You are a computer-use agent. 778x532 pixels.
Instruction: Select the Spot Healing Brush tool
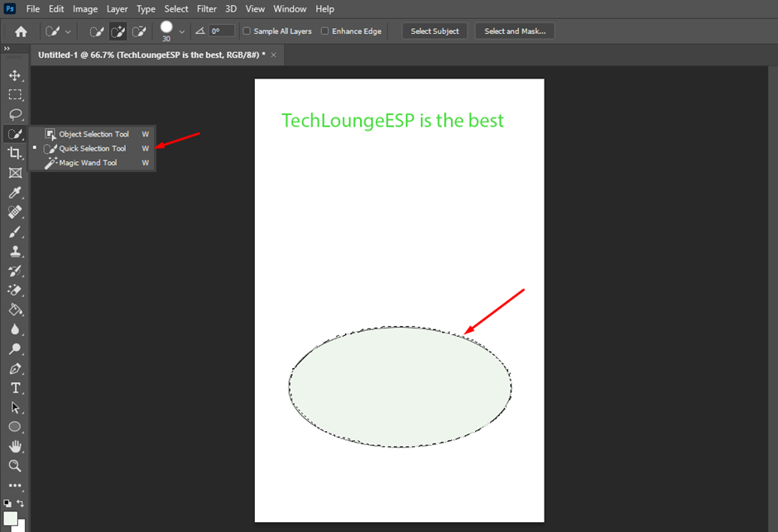(15, 212)
